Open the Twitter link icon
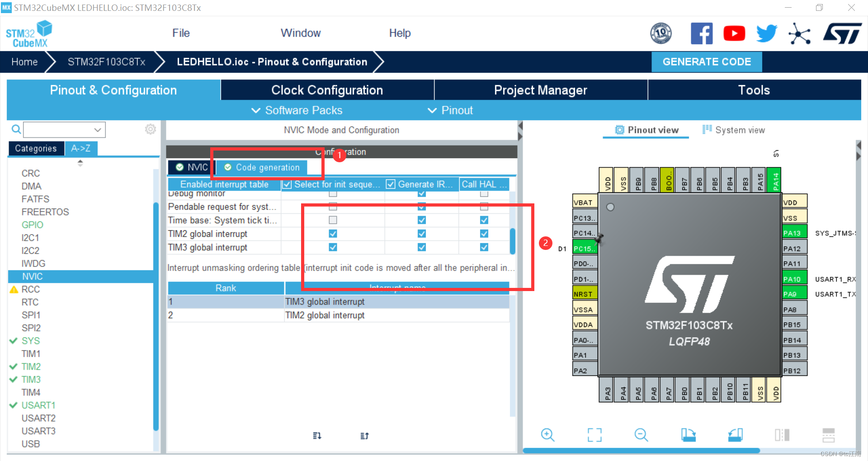Screen dimensions: 868x461 click(767, 33)
